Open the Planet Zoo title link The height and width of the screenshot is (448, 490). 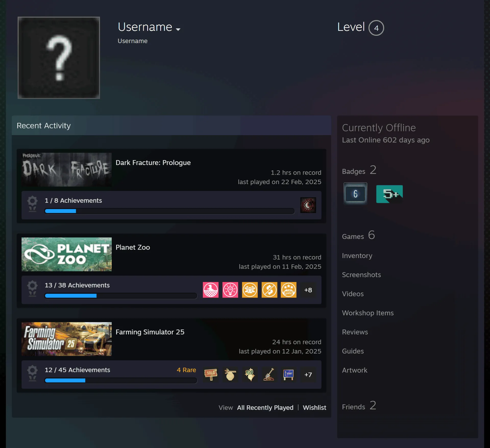(x=133, y=247)
